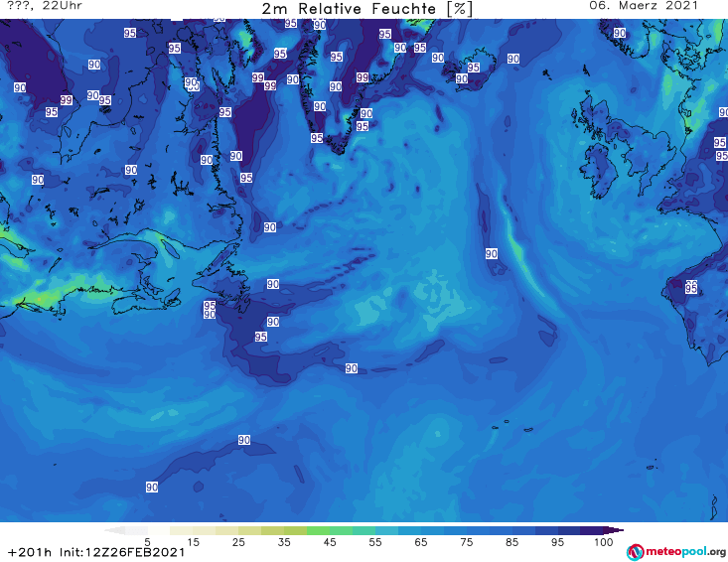Click the legend value '25'
The image size is (728, 562).
pyautogui.click(x=238, y=542)
